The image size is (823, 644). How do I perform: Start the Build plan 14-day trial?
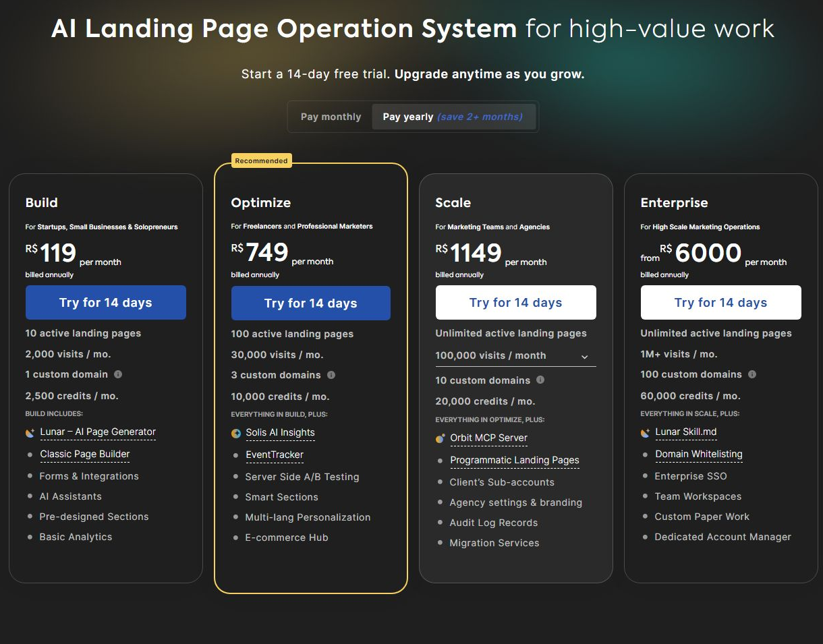pos(106,302)
